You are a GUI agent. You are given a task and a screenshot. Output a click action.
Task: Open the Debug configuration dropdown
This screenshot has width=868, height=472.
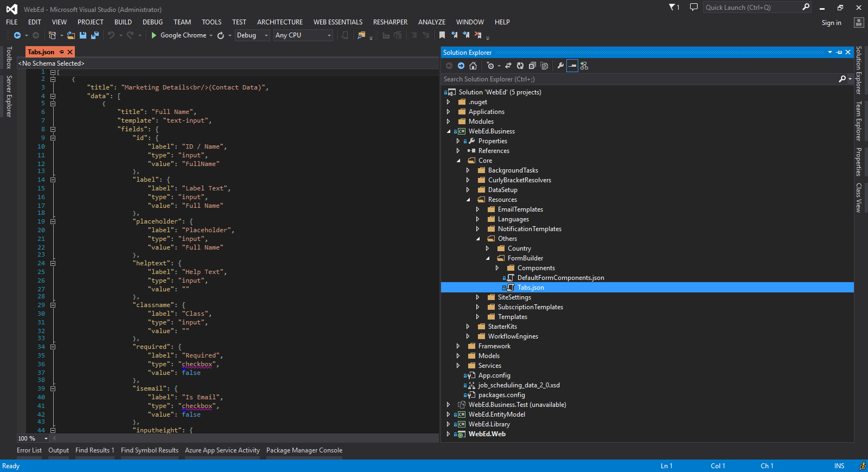(252, 35)
